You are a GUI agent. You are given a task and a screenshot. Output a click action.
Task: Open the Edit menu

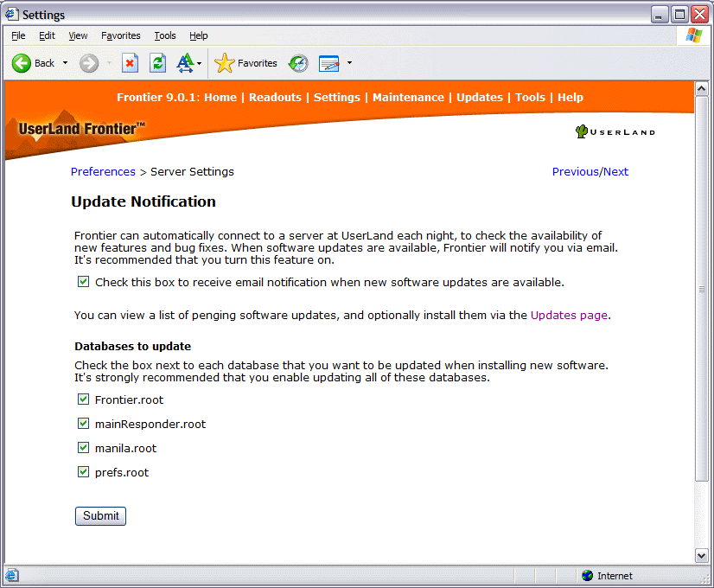click(x=47, y=35)
